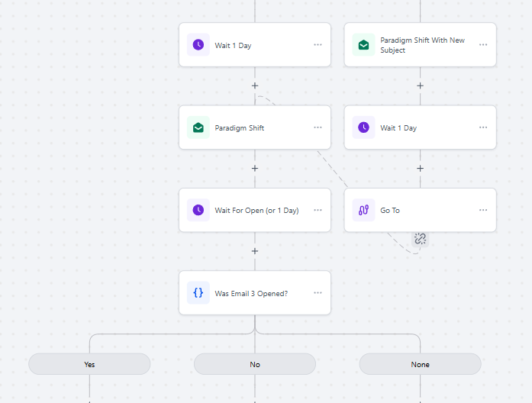
Task: Click clock icon of Wait 1 Day under New Subject
Action: (x=364, y=127)
